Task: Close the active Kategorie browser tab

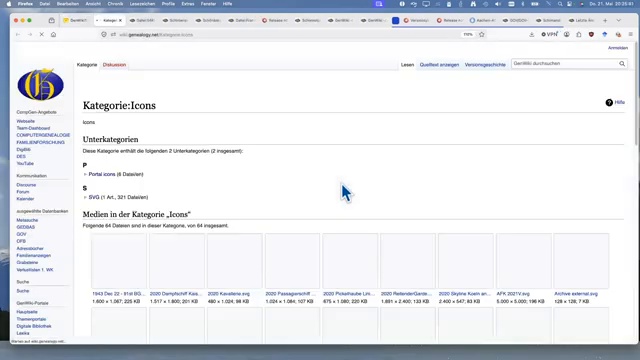Action: tap(120, 20)
